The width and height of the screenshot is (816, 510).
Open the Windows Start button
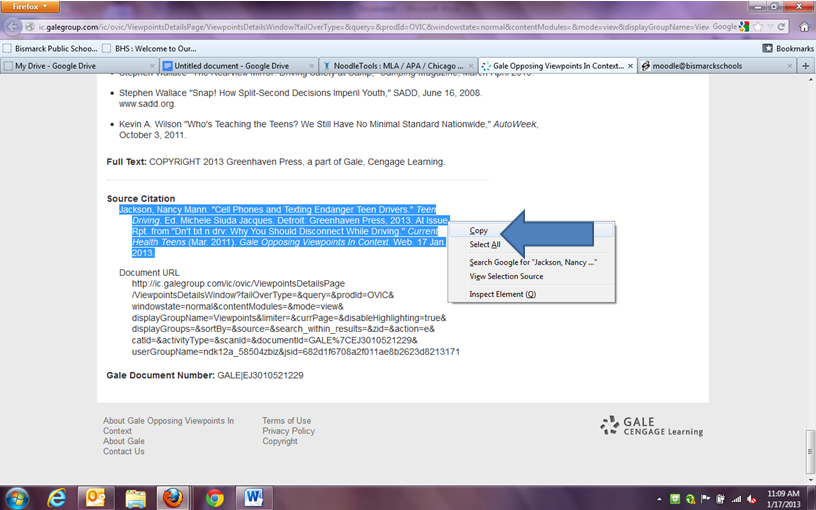(17, 498)
